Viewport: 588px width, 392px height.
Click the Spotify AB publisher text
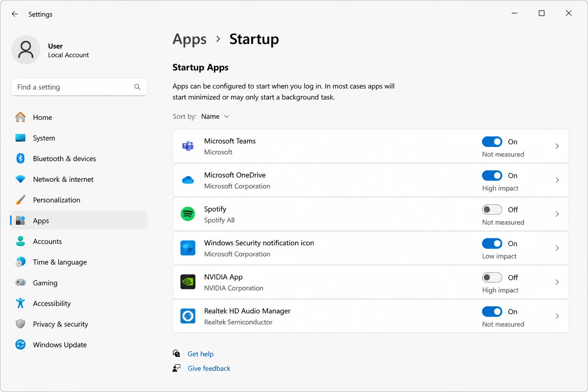219,220
